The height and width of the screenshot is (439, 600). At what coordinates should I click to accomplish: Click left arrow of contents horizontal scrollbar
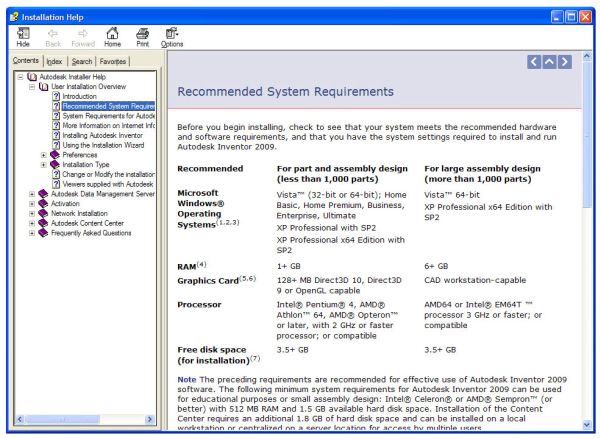[x=20, y=419]
